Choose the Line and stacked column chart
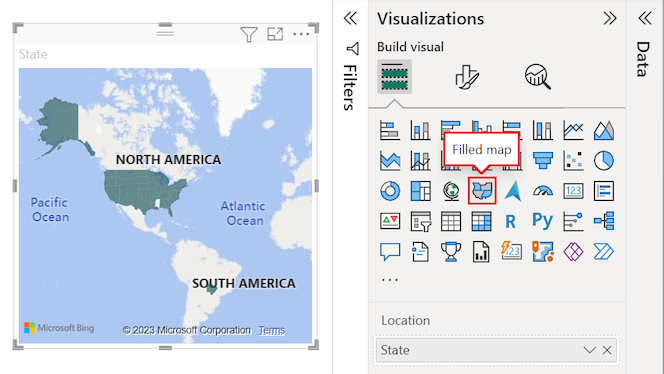Image resolution: width=664 pixels, height=374 pixels. 420,161
